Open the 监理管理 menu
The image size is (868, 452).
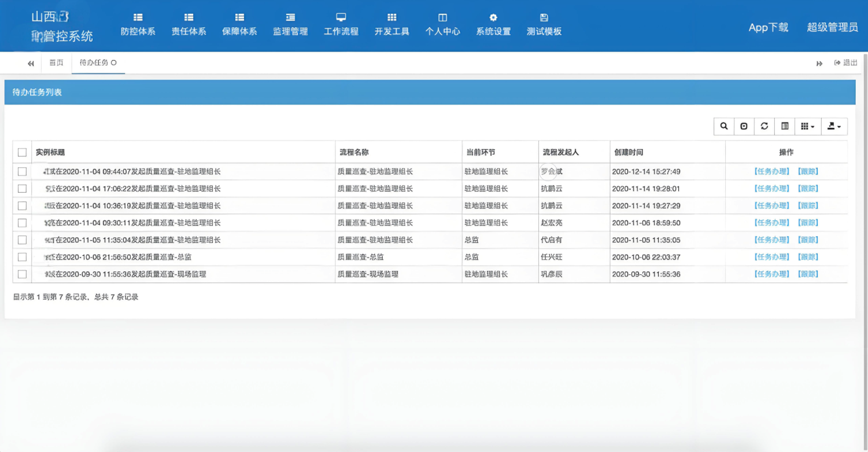[291, 25]
